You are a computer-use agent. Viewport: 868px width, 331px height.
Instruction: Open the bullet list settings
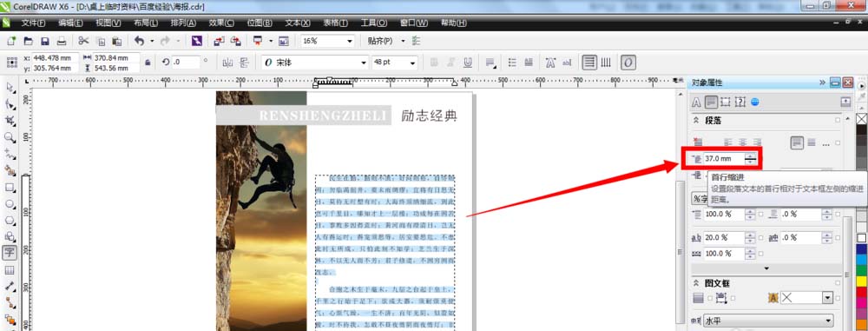point(512,63)
